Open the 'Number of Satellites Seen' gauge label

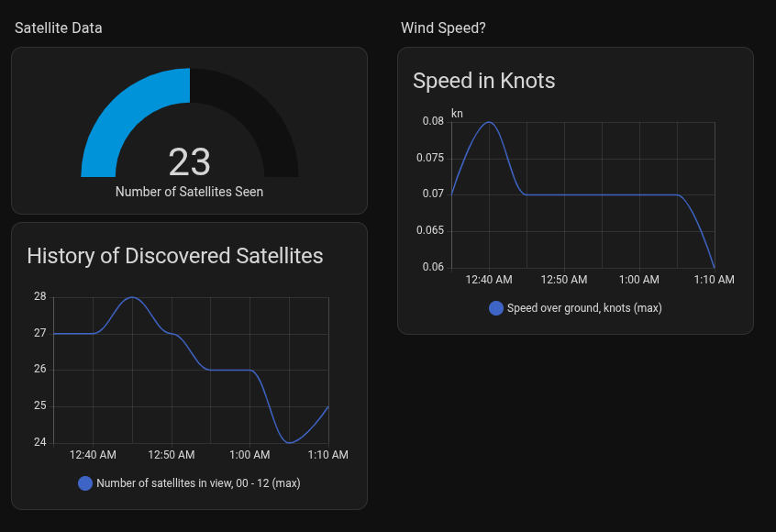189,192
